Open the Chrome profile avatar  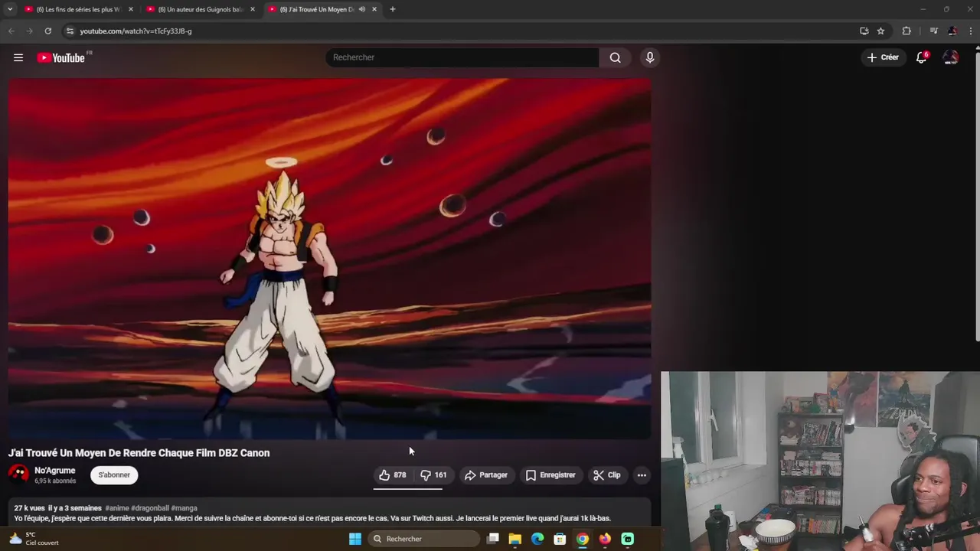pyautogui.click(x=952, y=31)
